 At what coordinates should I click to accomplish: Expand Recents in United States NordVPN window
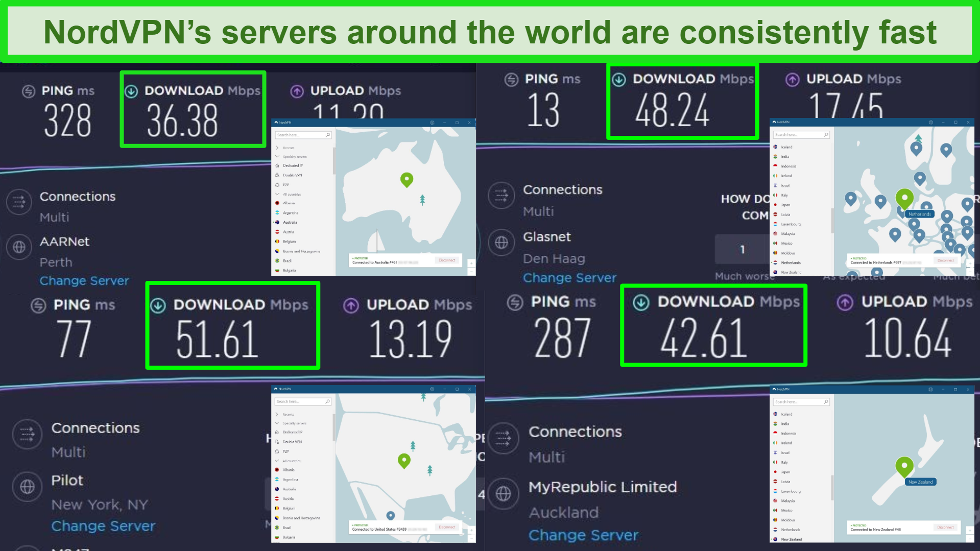tap(277, 414)
